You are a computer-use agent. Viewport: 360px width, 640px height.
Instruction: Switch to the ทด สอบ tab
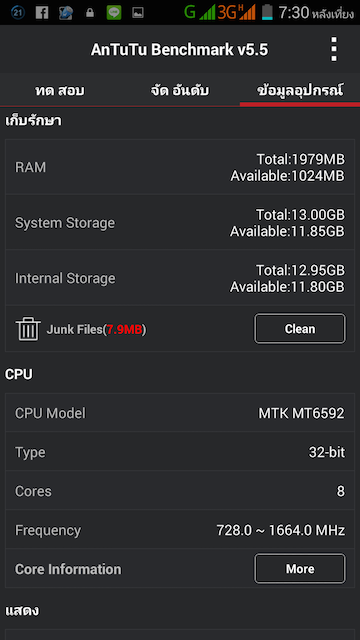click(x=60, y=91)
